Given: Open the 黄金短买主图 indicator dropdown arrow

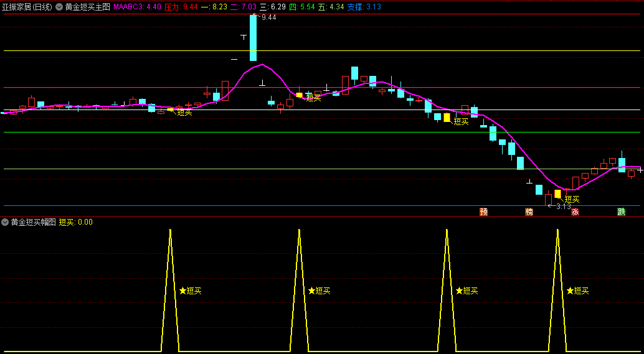Looking at the screenshot, I should (59, 7).
